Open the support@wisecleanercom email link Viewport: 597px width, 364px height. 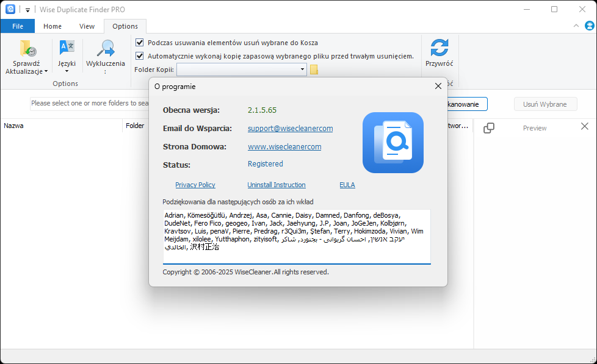pos(290,129)
